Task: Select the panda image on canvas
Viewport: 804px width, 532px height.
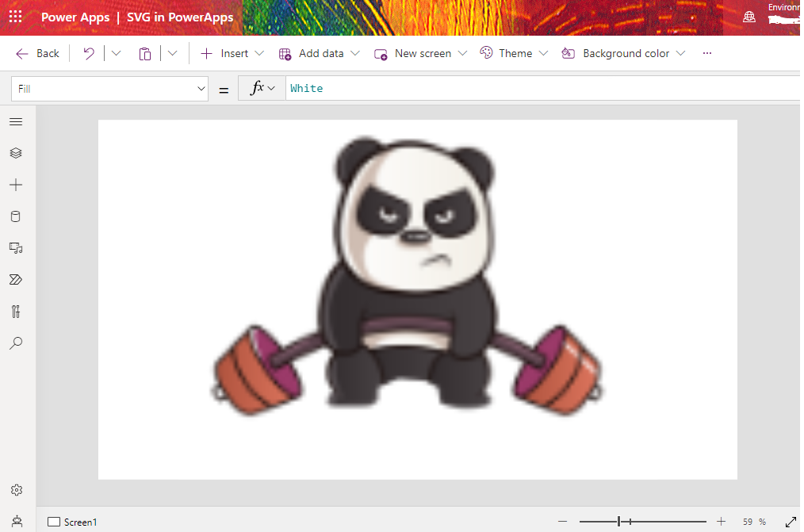Action: click(x=408, y=275)
